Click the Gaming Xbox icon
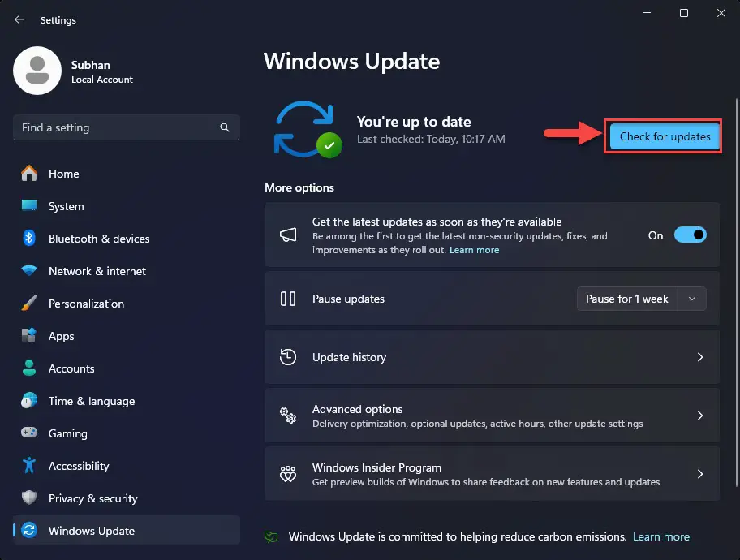This screenshot has height=560, width=740. point(28,433)
